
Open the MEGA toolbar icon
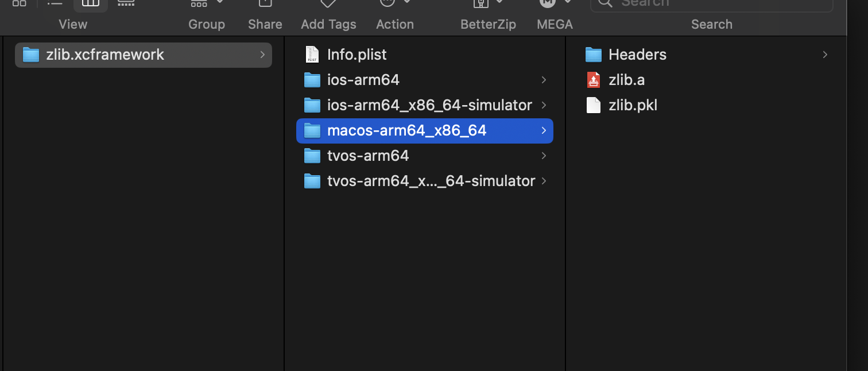[548, 3]
